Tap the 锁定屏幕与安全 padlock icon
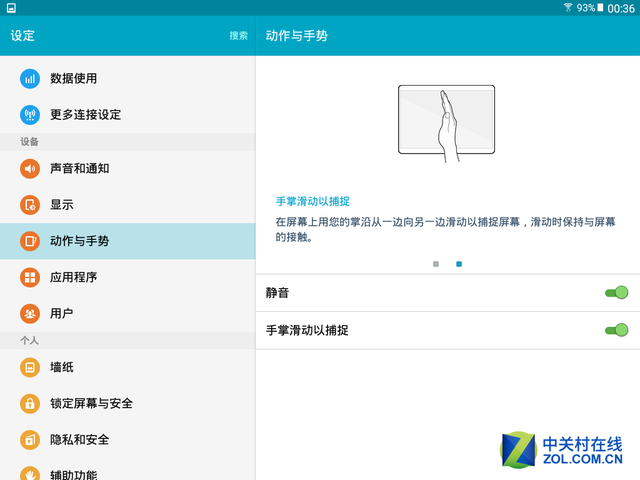 30,404
